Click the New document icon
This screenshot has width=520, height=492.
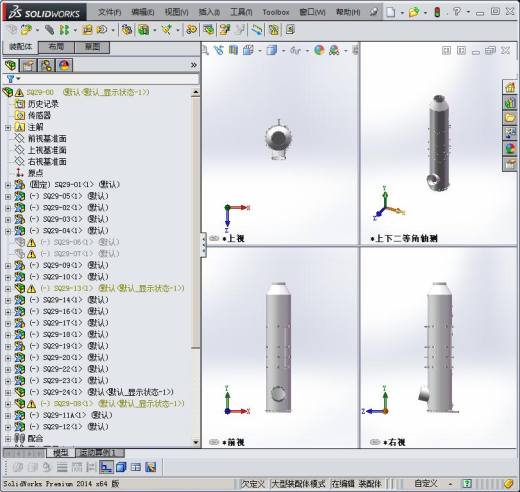tap(391, 12)
